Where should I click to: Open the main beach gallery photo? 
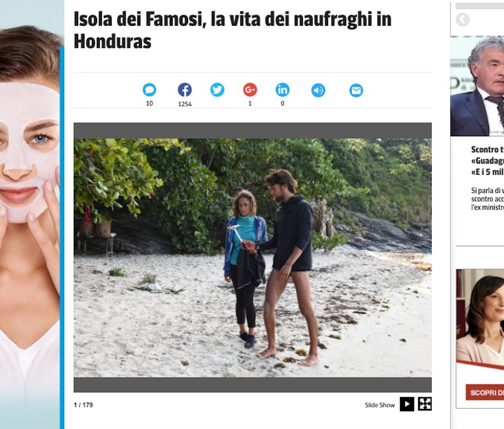coord(253,258)
